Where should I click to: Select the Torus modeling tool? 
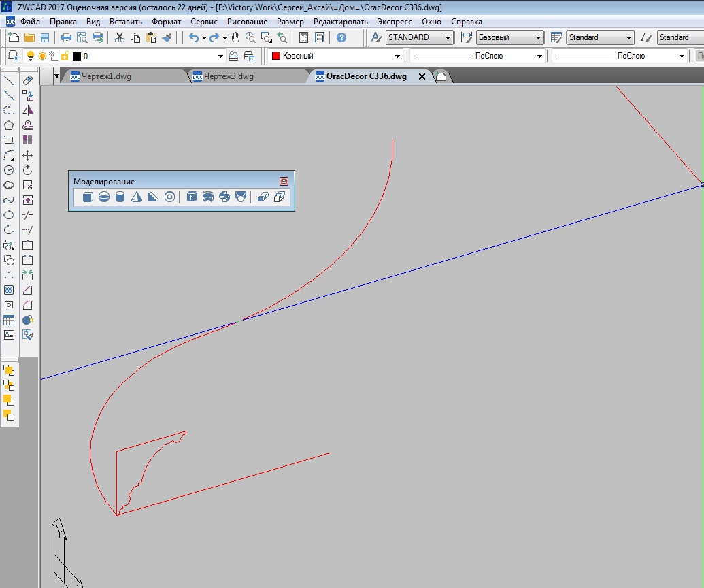(169, 197)
